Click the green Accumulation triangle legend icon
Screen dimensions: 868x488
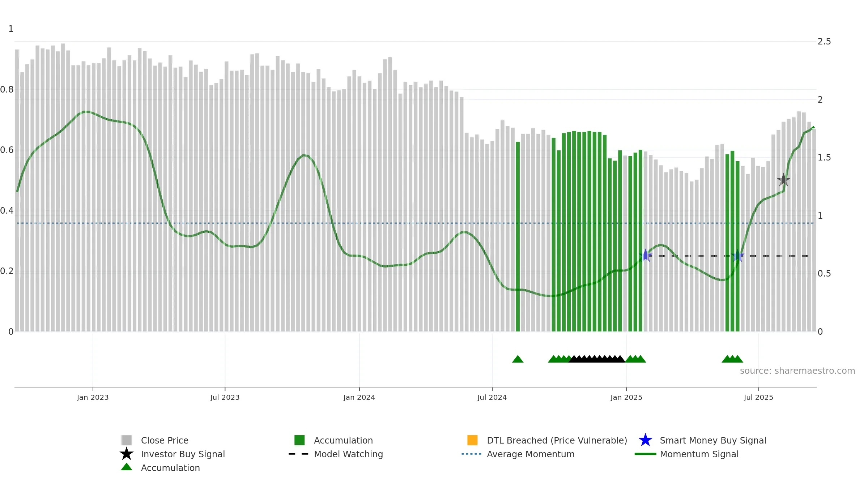pyautogui.click(x=126, y=467)
